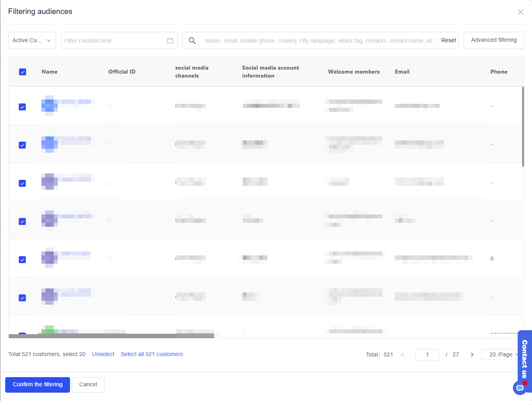Click the "Filtering audiences" dialog title

click(40, 12)
